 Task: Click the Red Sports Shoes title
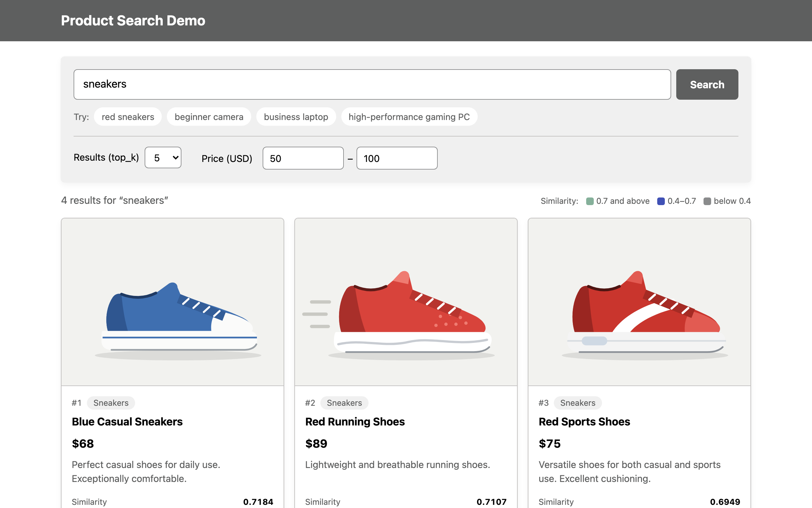click(584, 422)
